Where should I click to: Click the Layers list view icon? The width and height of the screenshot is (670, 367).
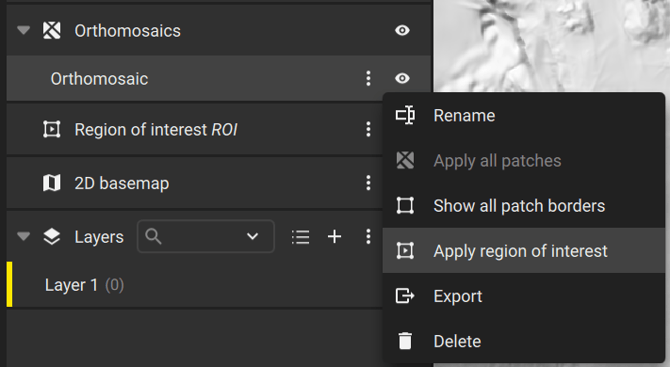click(x=300, y=237)
